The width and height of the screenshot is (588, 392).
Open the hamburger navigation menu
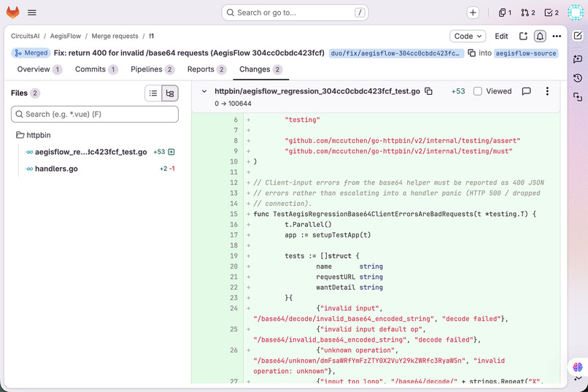[32, 12]
